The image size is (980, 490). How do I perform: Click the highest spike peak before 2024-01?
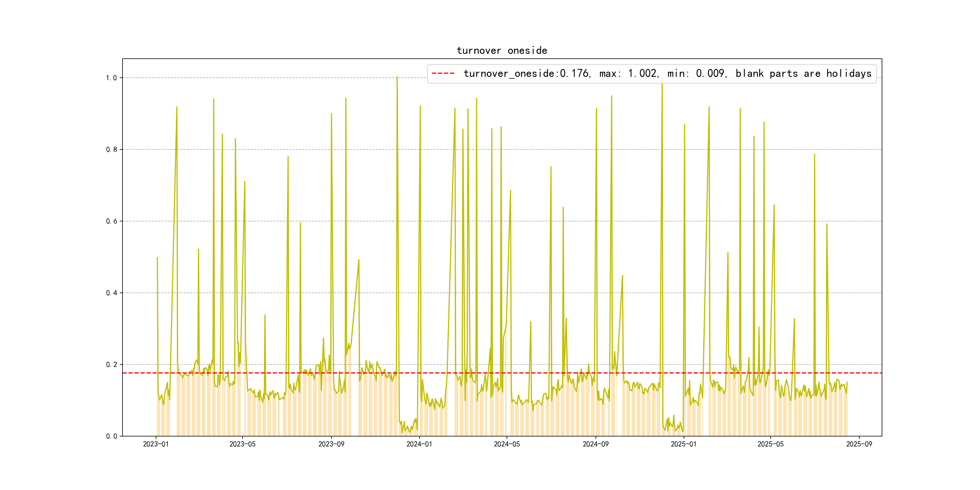coord(397,77)
